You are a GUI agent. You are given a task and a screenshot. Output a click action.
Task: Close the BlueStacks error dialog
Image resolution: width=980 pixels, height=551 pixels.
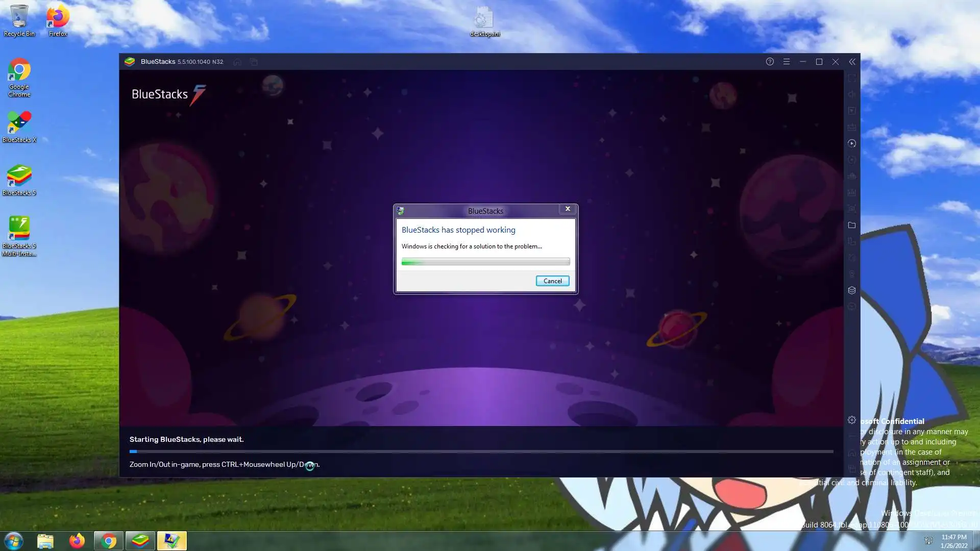[x=567, y=209]
